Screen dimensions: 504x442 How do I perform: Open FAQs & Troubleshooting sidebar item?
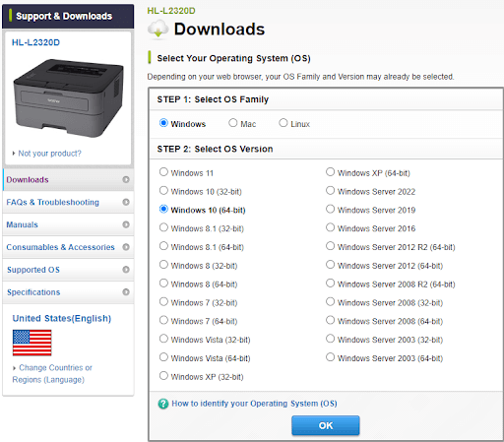68,202
